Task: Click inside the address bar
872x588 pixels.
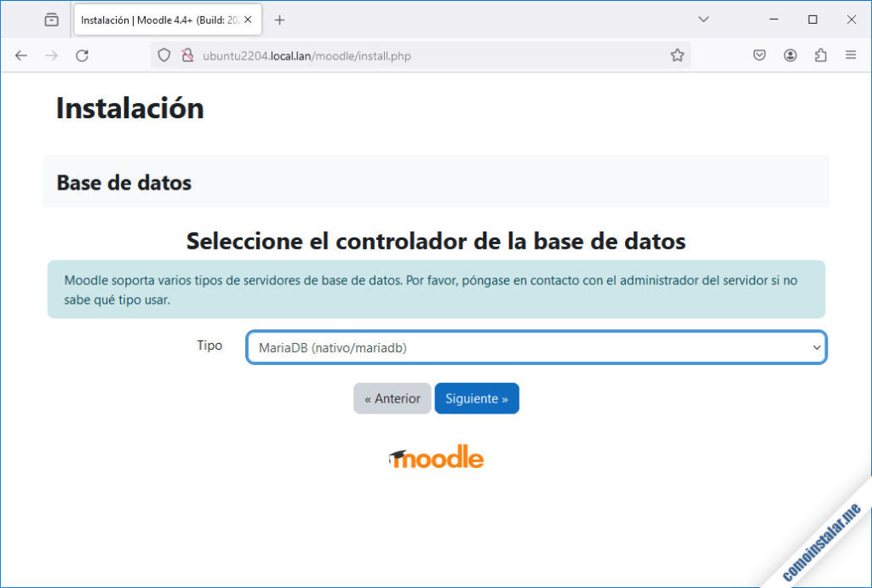Action: tap(383, 54)
